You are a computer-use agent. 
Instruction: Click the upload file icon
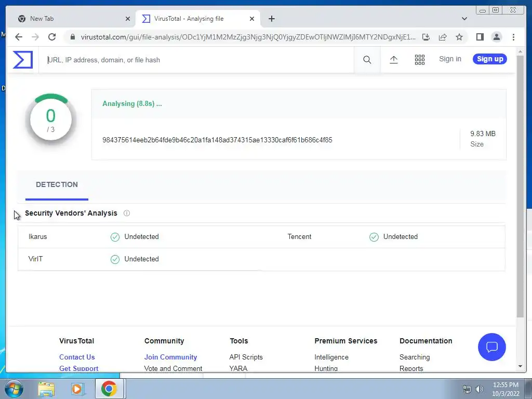[394, 60]
